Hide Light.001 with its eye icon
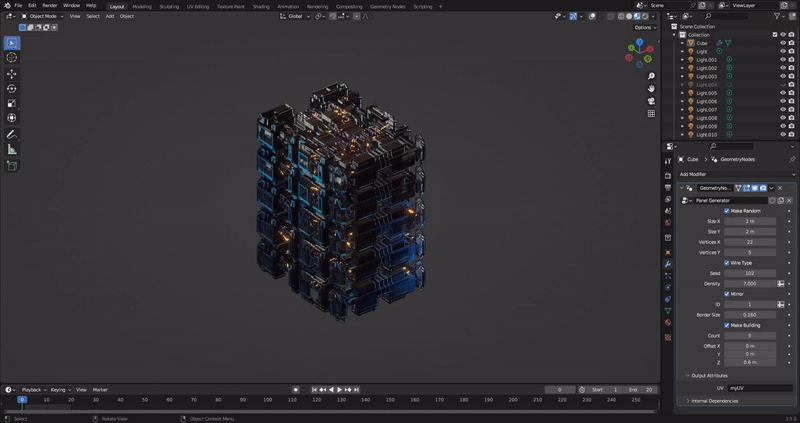 [x=783, y=60]
